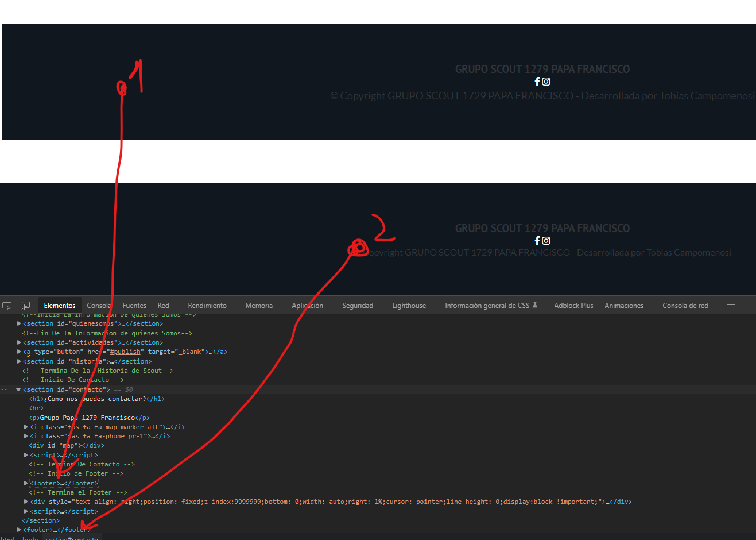The height and width of the screenshot is (540, 756).
Task: Expand the div with text-align right style
Action: [26, 502]
